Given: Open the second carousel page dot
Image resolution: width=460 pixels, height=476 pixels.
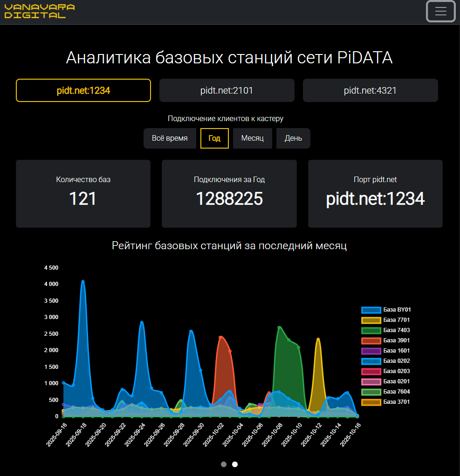Looking at the screenshot, I should click(234, 464).
